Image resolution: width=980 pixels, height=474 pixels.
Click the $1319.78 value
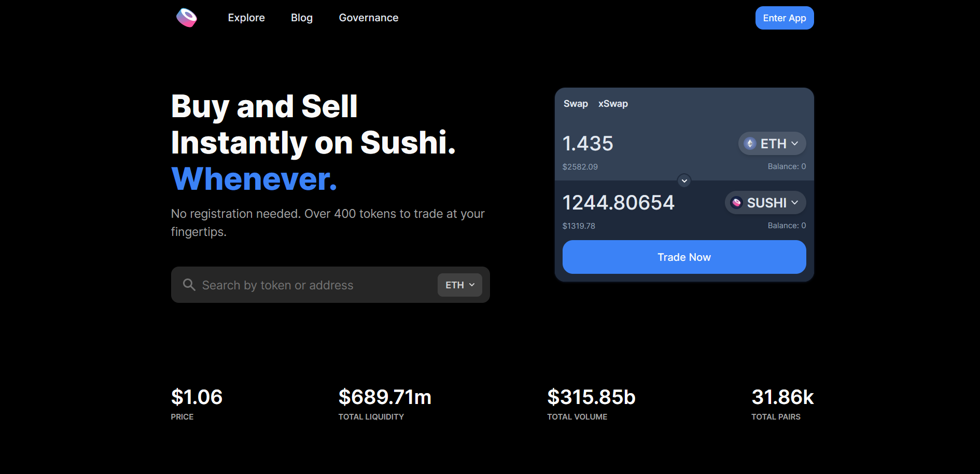[579, 226]
